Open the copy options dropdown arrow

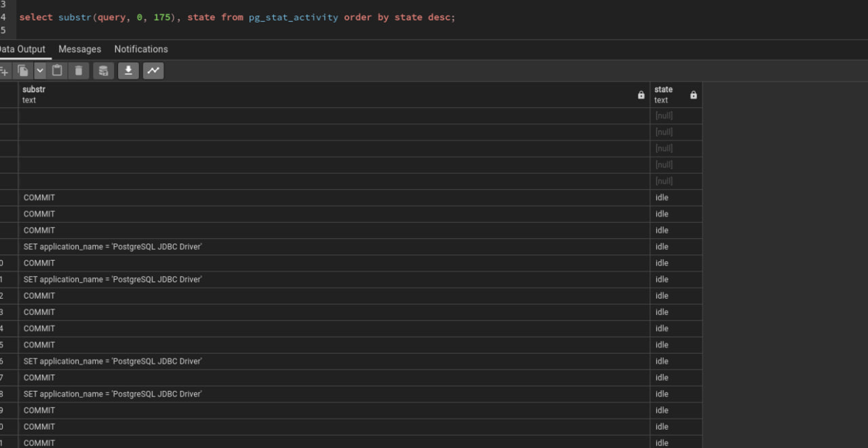pos(39,71)
